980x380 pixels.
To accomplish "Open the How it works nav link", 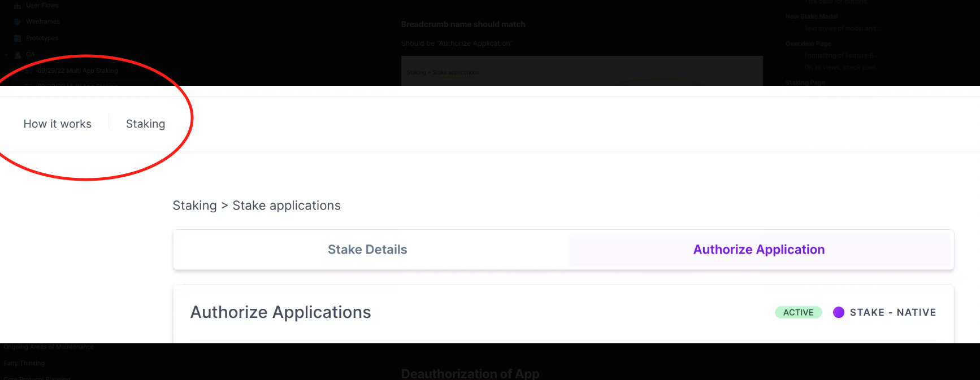I will coord(57,124).
